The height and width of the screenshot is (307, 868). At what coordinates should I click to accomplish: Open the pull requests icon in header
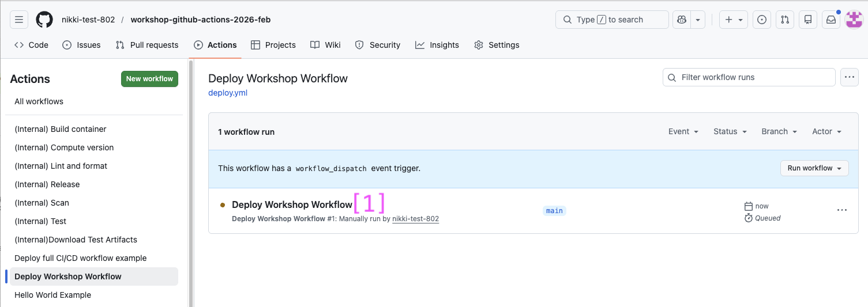785,20
